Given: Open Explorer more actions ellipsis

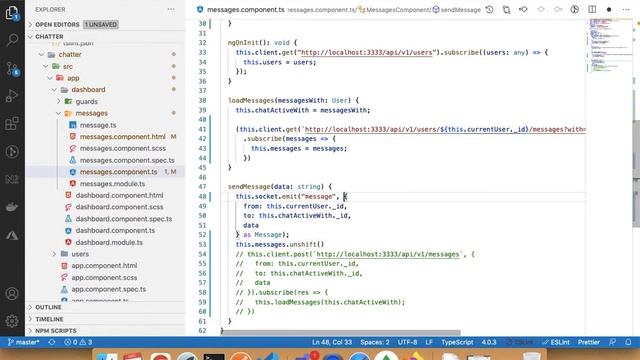Looking at the screenshot, I should pyautogui.click(x=171, y=9).
